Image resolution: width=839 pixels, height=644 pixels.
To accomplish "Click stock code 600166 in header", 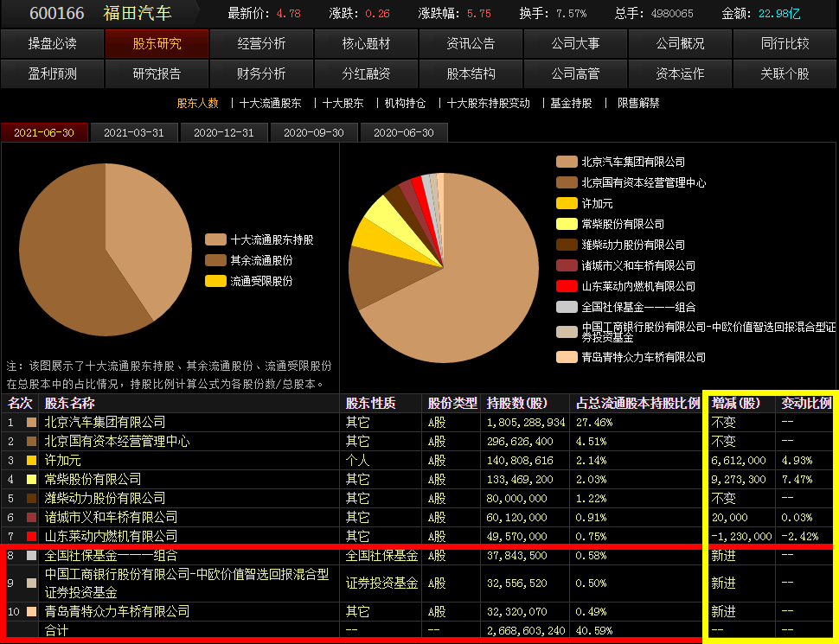I will [57, 13].
